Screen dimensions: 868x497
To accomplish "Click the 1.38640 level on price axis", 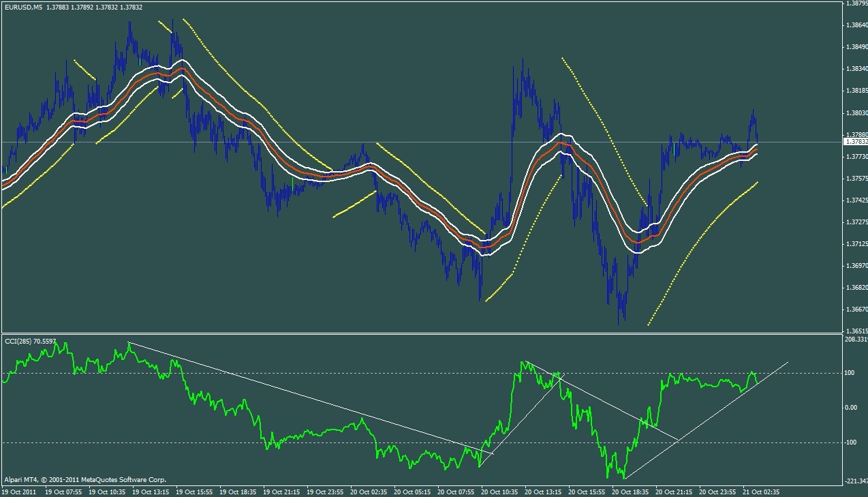I will [855, 25].
